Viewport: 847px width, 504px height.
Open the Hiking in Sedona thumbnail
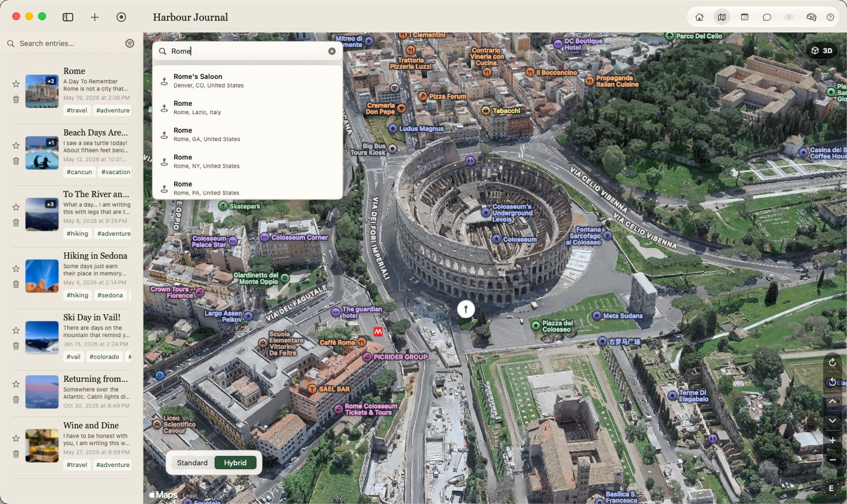42,276
